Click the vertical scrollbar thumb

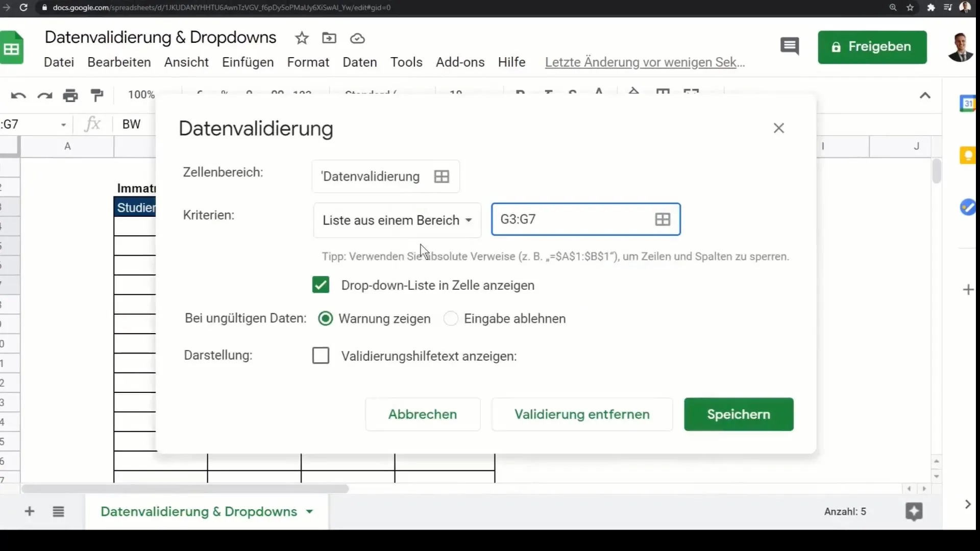936,171
